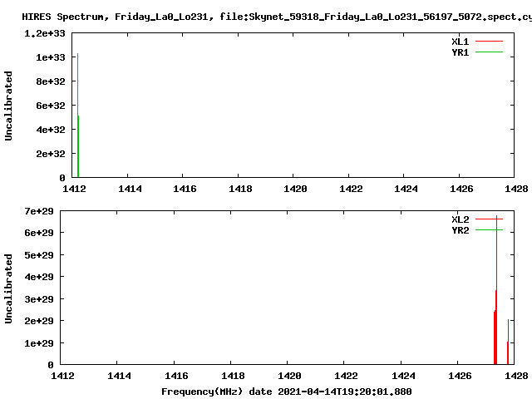Image resolution: width=532 pixels, height=399 pixels.
Task: Click the 1.2e+33 y-axis value
Action: (45, 33)
